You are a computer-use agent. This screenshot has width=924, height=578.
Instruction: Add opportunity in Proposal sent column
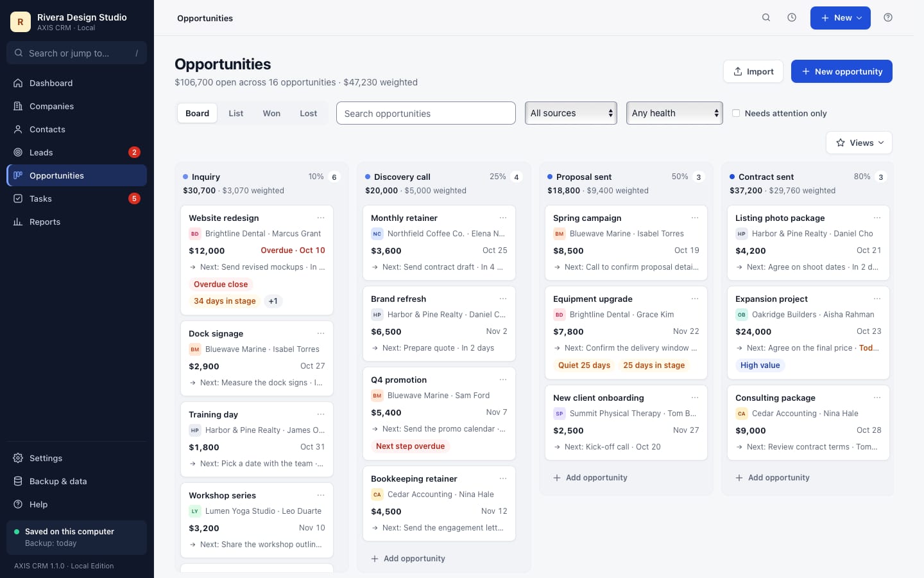coord(590,478)
